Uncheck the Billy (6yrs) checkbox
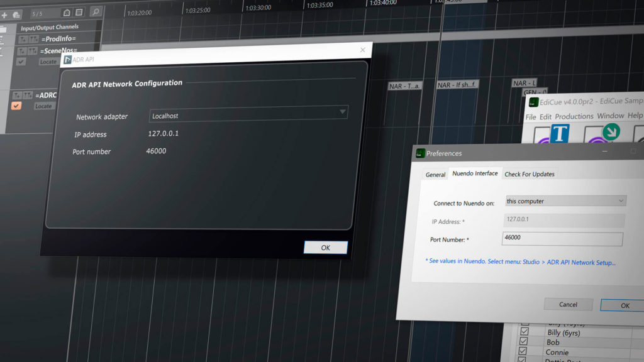 tap(524, 332)
